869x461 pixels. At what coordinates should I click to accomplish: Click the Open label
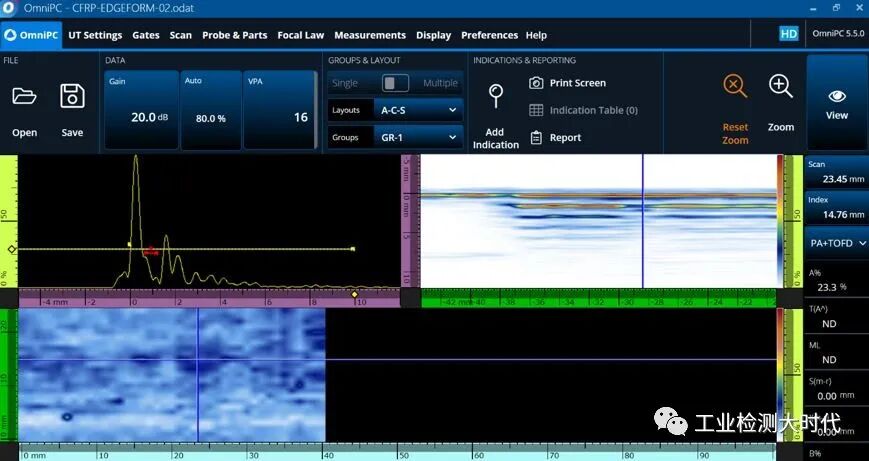point(24,133)
